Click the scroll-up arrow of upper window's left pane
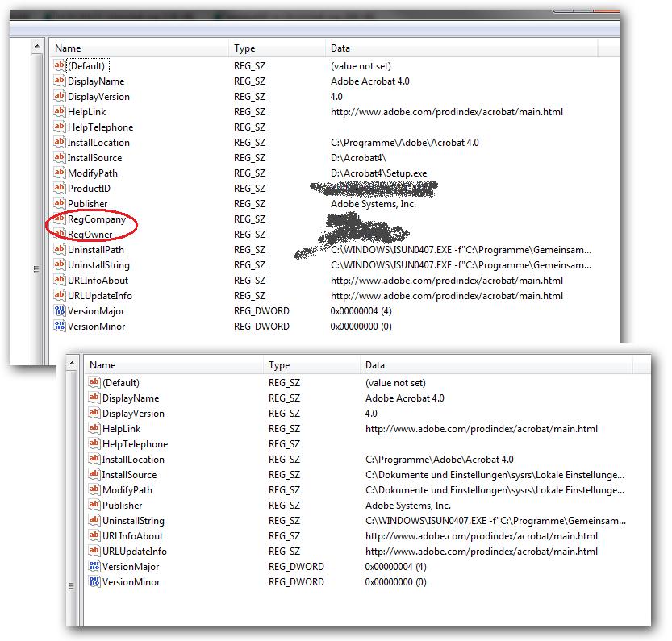 37,46
